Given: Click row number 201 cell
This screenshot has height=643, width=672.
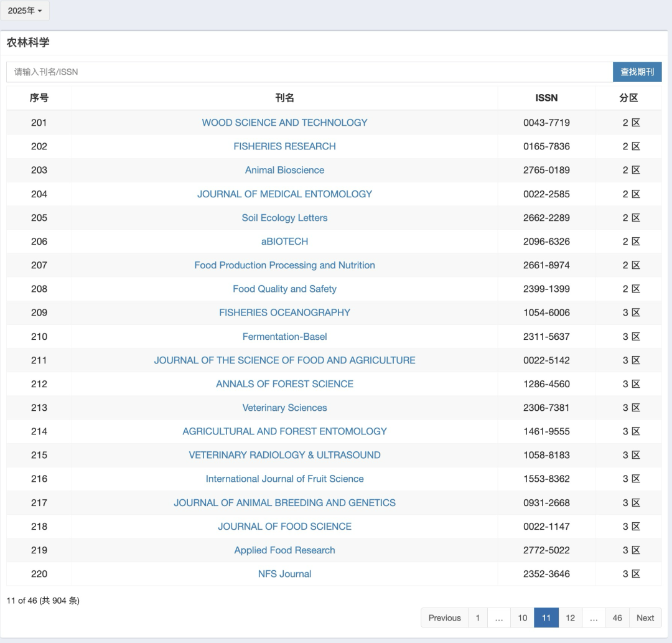Looking at the screenshot, I should click(x=39, y=123).
